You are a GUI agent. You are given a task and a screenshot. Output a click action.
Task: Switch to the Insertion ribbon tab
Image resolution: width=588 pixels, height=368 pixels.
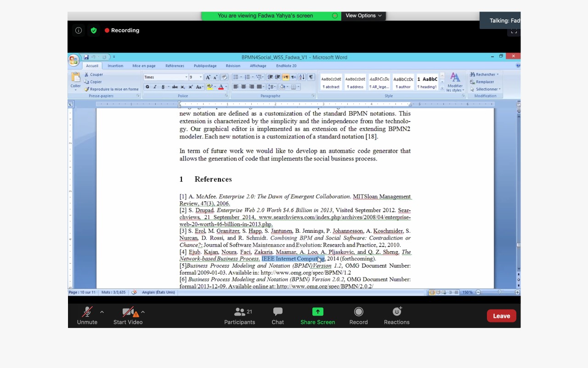click(x=115, y=66)
